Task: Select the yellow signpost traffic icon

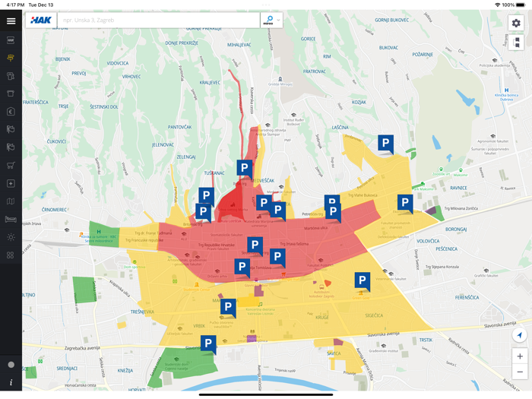Action: (11, 58)
